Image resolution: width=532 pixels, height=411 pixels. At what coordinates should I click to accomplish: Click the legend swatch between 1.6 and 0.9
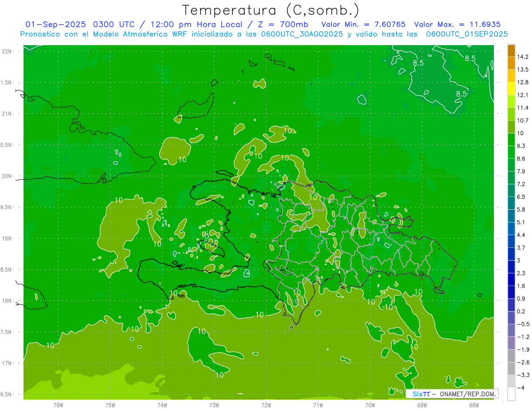click(x=511, y=292)
